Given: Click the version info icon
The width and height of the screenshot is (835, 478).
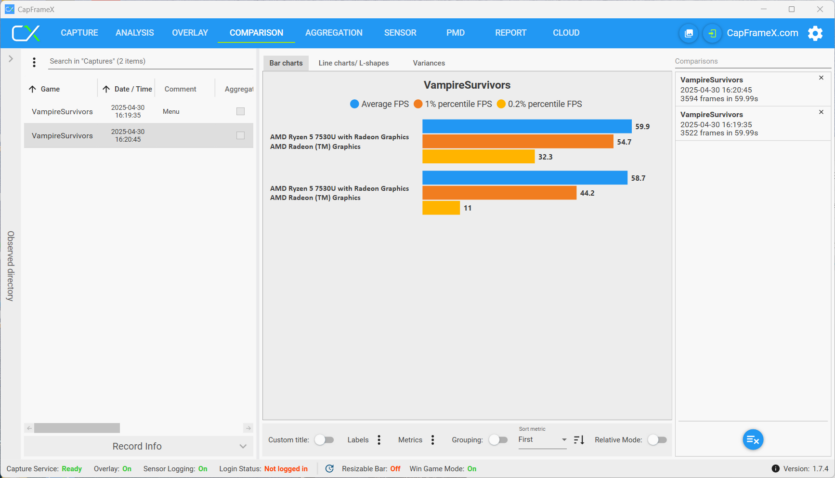Looking at the screenshot, I should 775,468.
